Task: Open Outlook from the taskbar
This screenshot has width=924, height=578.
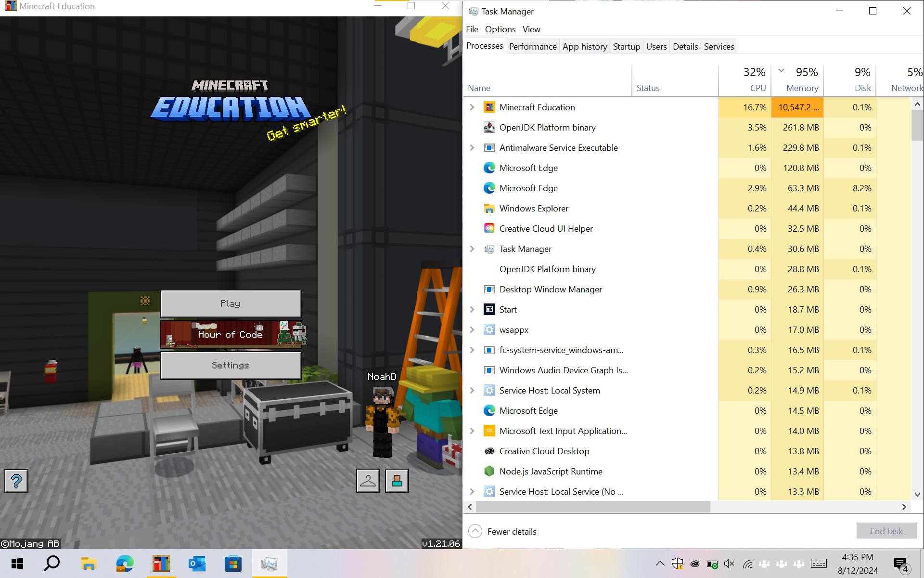Action: 197,564
